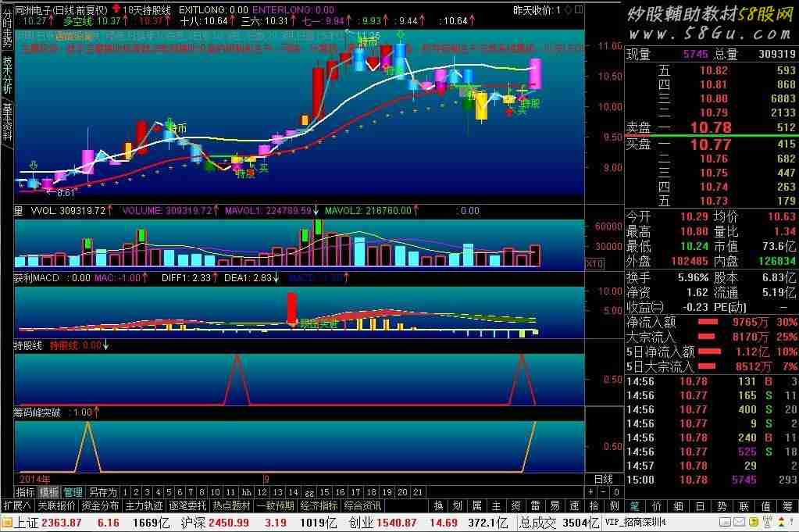Switch to the 资金分布 tab
Screen dimensions: 799x532
(x=101, y=505)
